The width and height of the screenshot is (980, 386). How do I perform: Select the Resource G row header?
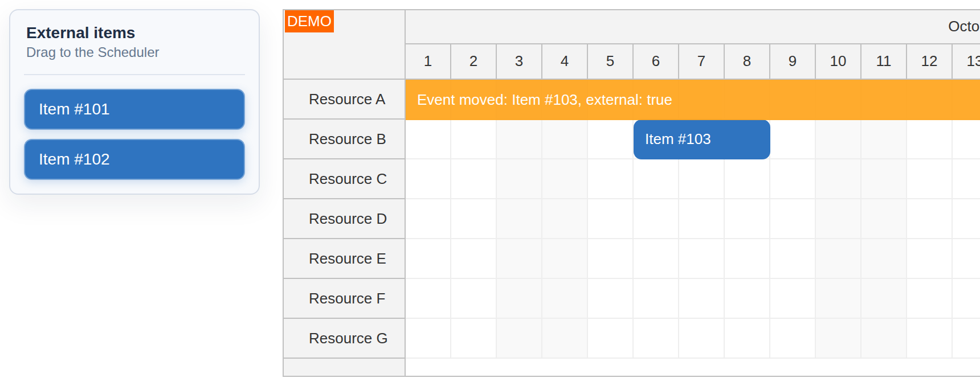(x=344, y=339)
